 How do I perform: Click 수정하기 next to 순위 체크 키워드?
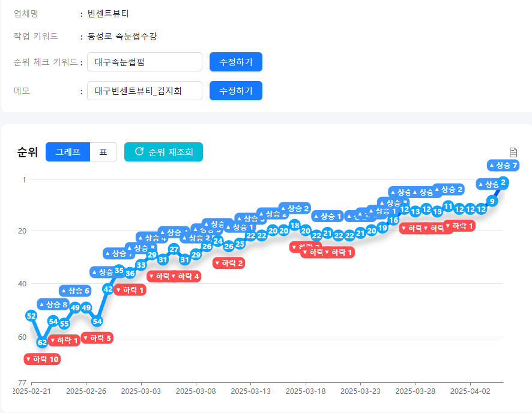point(236,62)
